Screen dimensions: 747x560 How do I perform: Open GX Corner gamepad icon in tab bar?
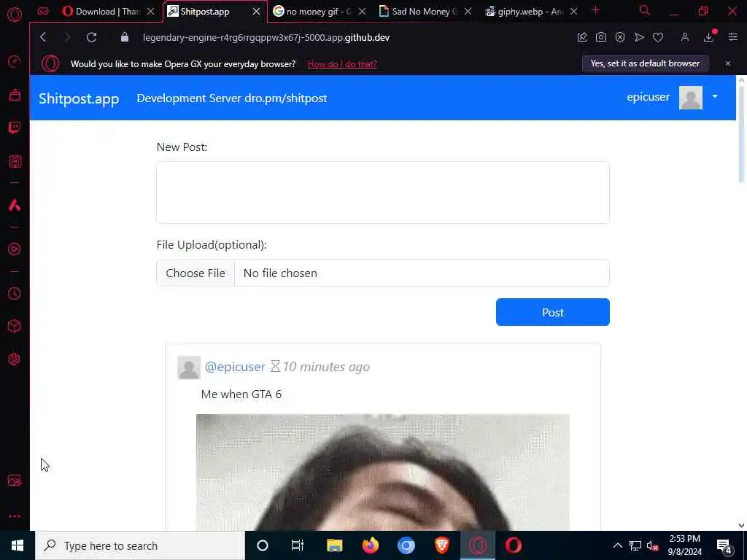(x=43, y=12)
